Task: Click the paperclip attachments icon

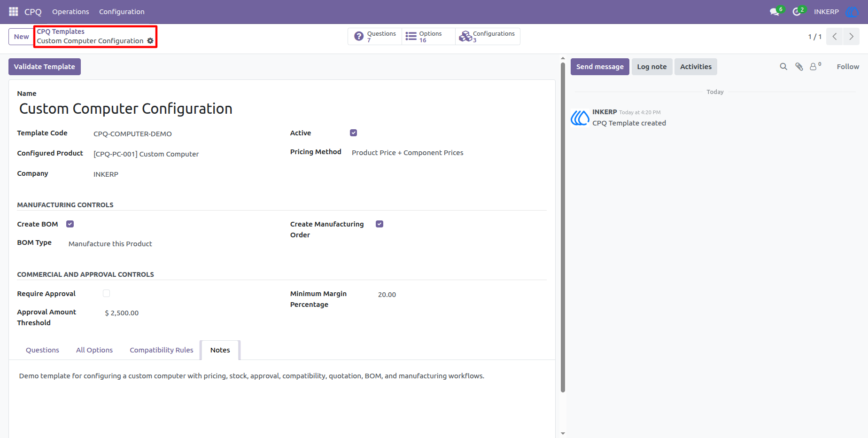Action: tap(799, 67)
